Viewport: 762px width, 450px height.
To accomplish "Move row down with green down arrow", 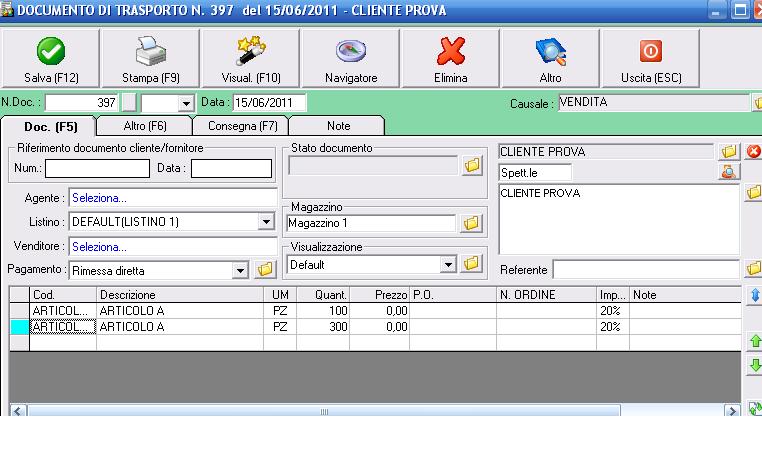I will pos(755,365).
